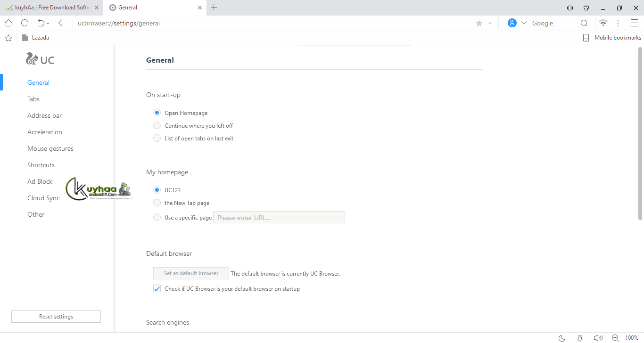Click the Wi-Fi hotspot icon
This screenshot has height=343, width=644.
coord(603,23)
